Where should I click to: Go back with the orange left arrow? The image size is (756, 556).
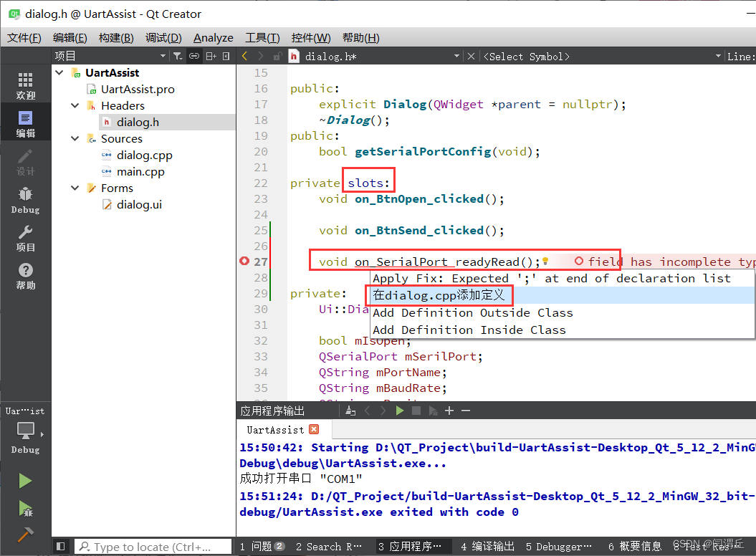244,56
